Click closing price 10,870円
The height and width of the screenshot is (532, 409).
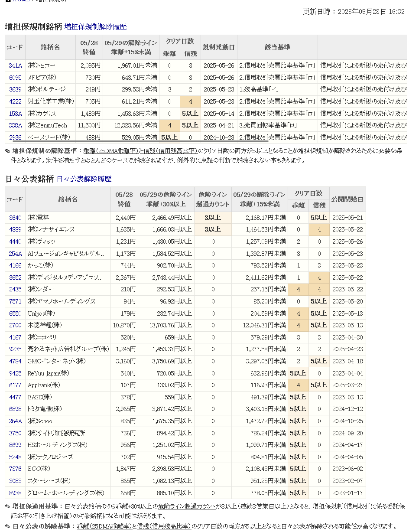124,325
